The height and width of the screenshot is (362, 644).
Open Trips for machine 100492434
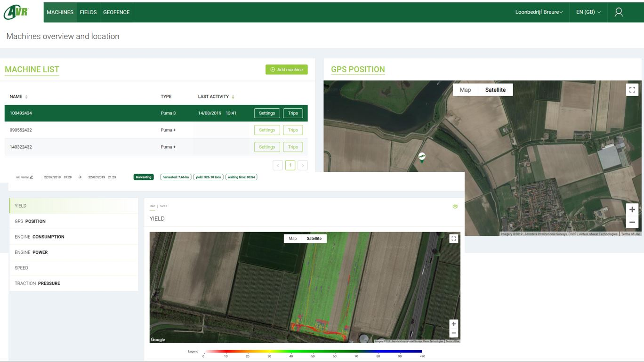click(x=292, y=113)
